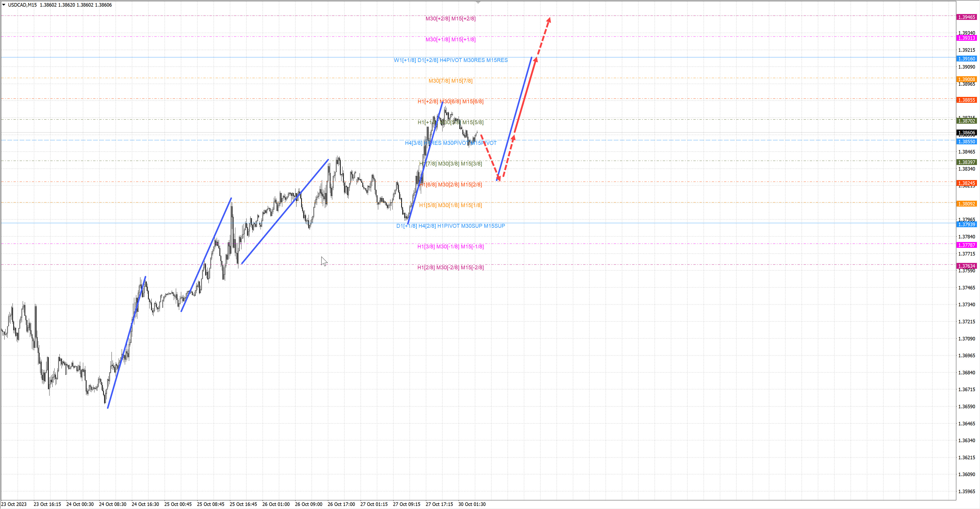980x509 pixels.
Task: Click the orange 1.39008 price level tag
Action: coord(966,79)
